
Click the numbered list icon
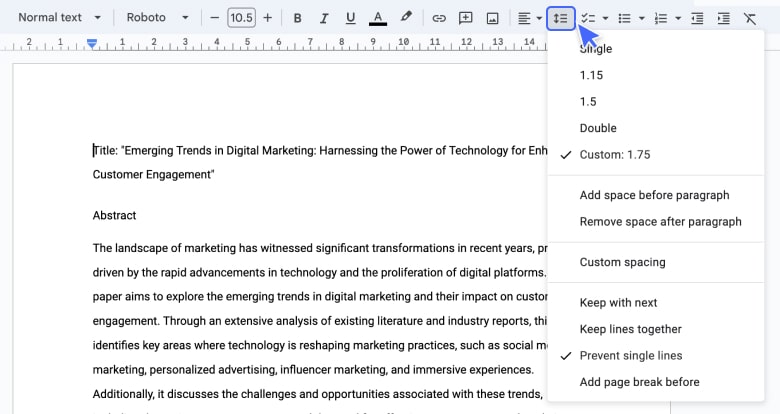(661, 18)
